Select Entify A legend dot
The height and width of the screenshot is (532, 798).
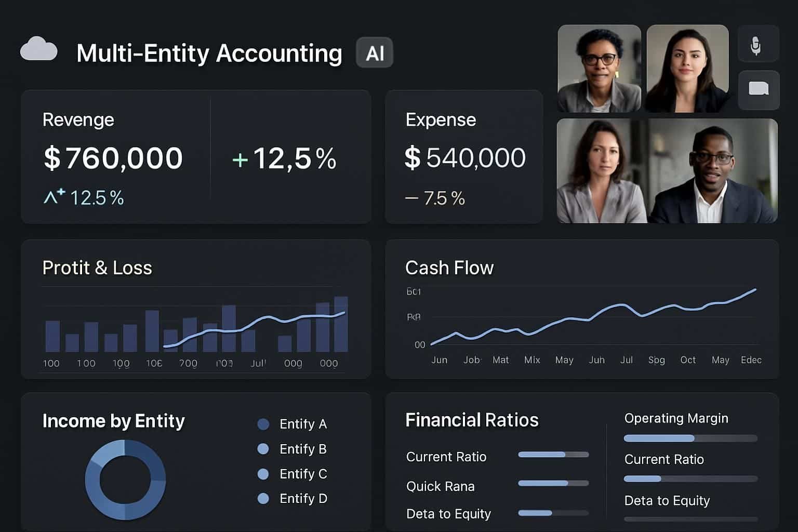263,424
